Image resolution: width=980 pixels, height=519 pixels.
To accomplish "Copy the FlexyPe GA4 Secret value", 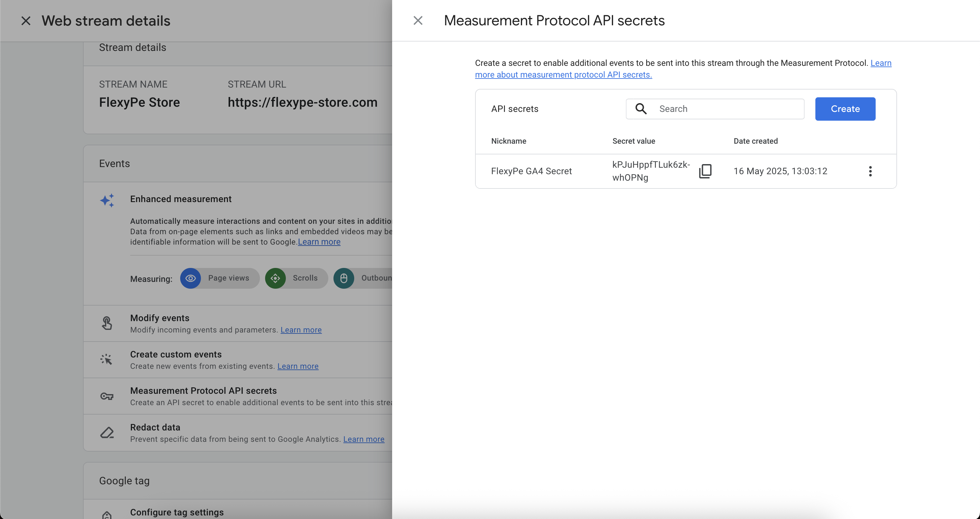I will 705,171.
